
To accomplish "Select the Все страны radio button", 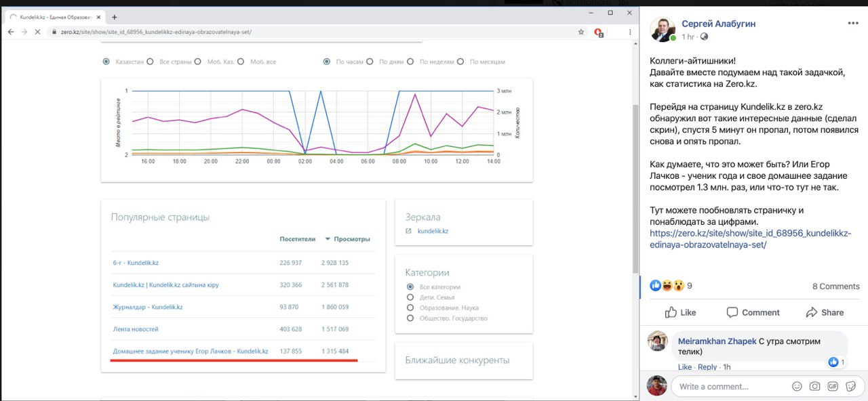I will [150, 62].
